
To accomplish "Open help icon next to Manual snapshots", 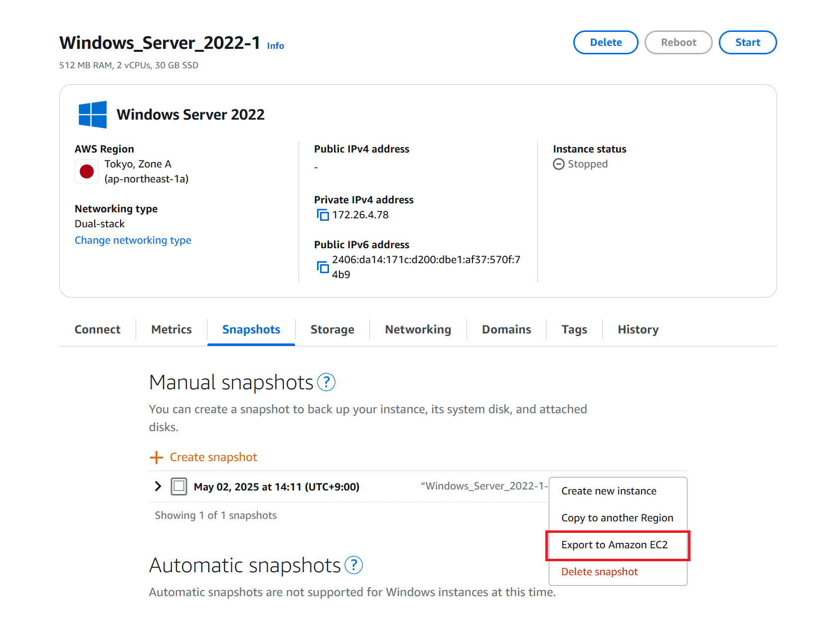I will [x=327, y=382].
